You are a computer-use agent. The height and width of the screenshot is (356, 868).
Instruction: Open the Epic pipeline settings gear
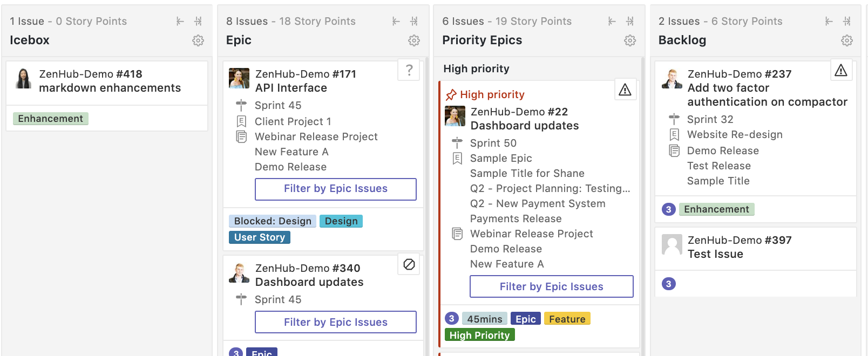(x=414, y=40)
